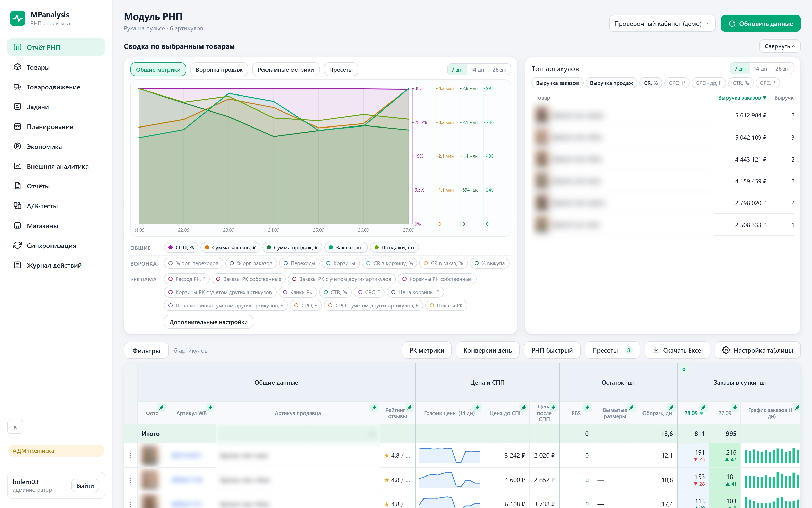The width and height of the screenshot is (812, 508).
Task: Click row menu dots for first product
Action: [130, 456]
